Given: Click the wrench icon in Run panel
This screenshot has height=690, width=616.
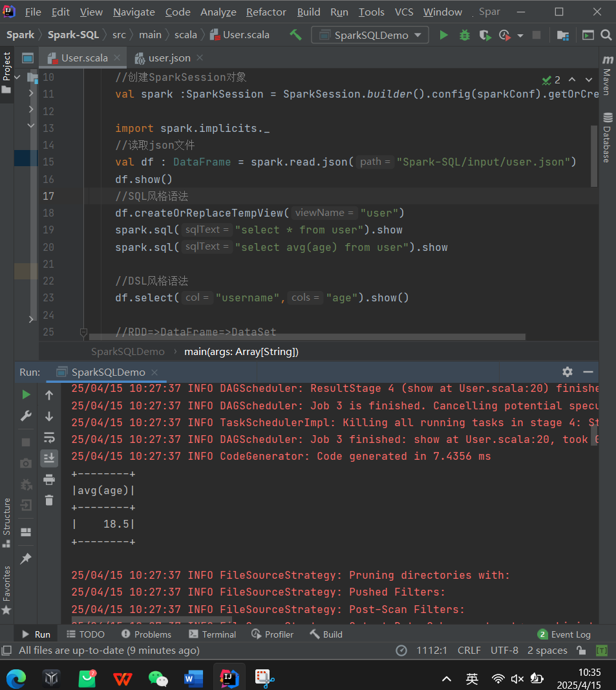Looking at the screenshot, I should [x=26, y=416].
